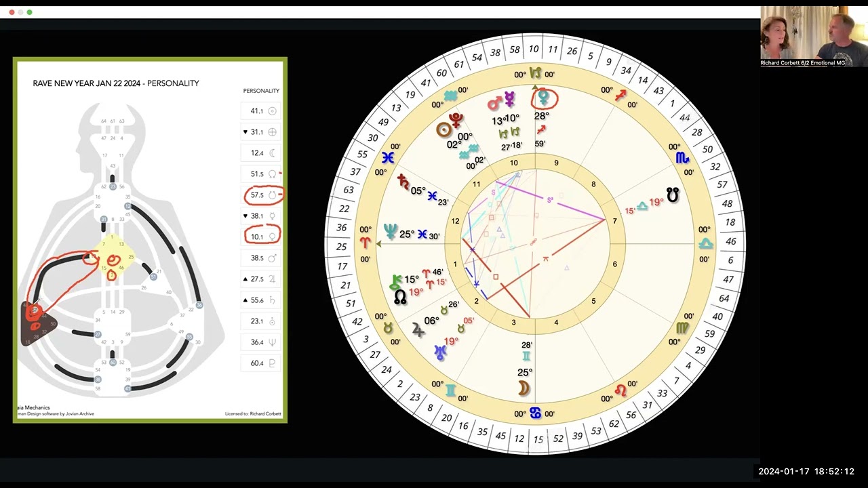This screenshot has height=488, width=868.
Task: Click the Jupiter symbol beside 27.5
Action: click(x=273, y=279)
